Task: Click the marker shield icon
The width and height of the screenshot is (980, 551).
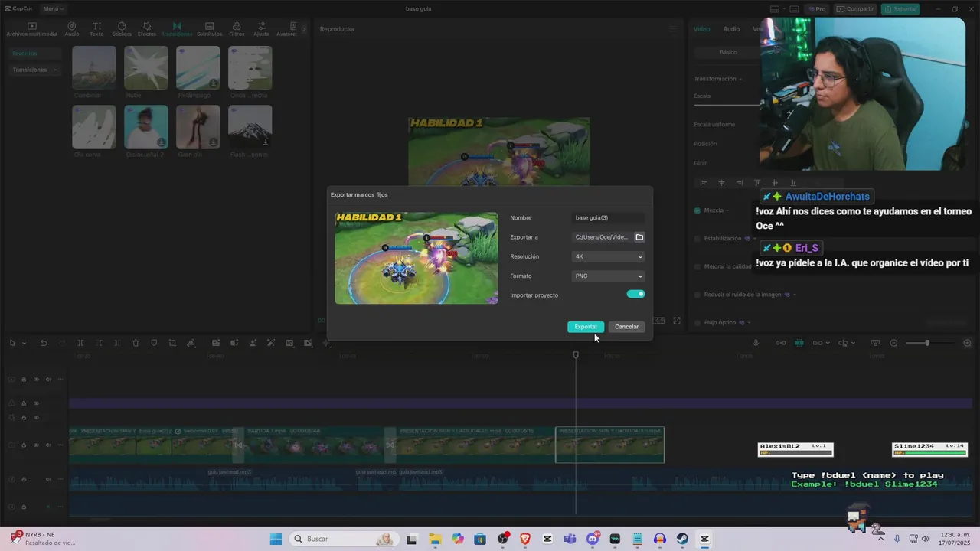Action: (154, 343)
